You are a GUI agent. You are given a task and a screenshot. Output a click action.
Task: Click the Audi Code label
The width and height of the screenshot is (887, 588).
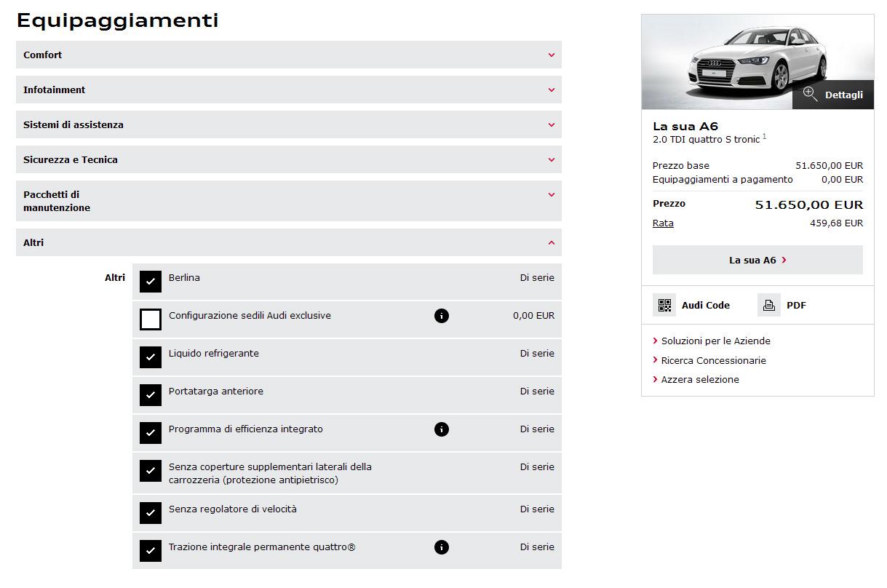pos(706,306)
